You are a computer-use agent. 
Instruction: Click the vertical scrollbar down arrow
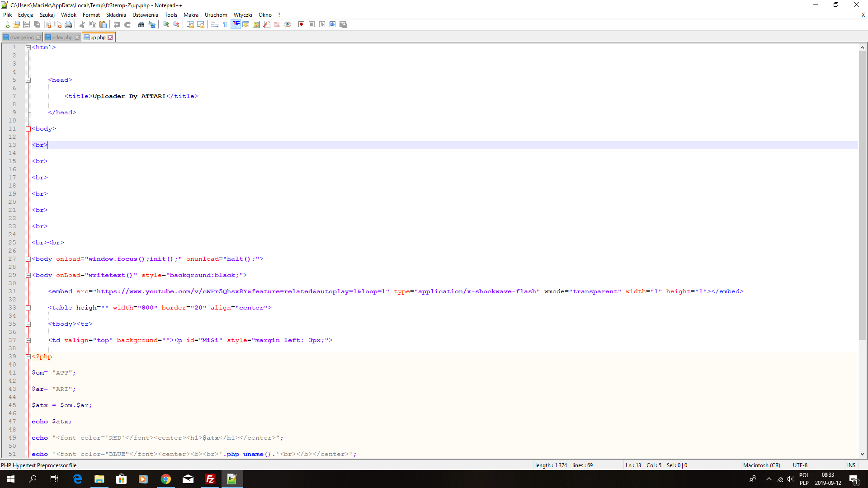coord(862,454)
